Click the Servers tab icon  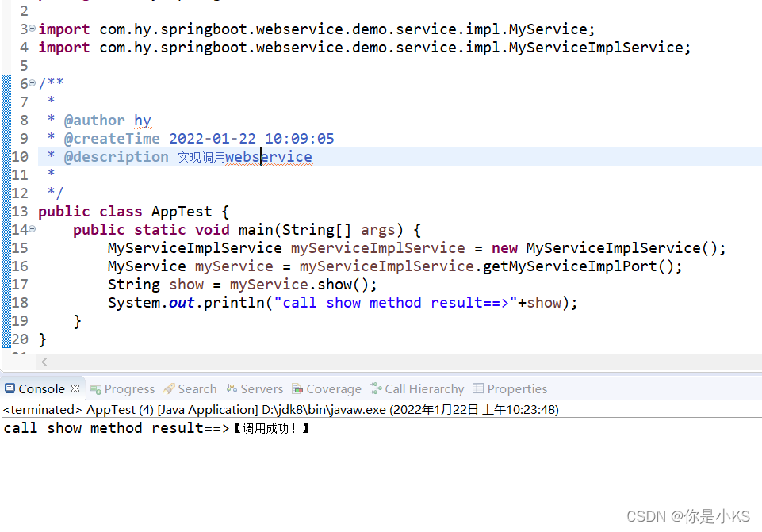click(x=232, y=388)
